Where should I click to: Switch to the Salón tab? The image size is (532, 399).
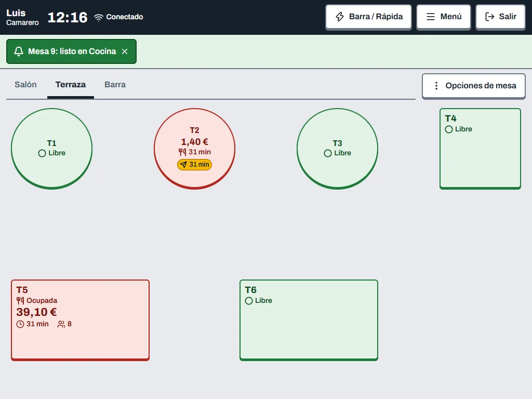coord(25,85)
